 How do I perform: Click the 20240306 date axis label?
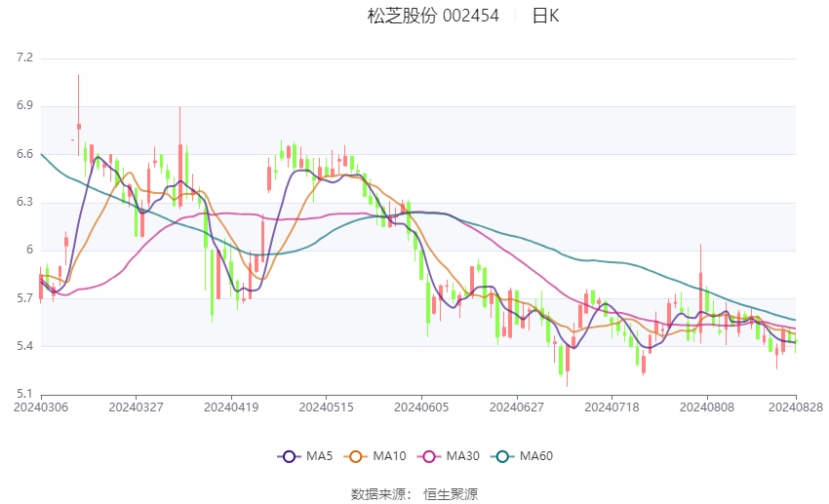point(41,407)
